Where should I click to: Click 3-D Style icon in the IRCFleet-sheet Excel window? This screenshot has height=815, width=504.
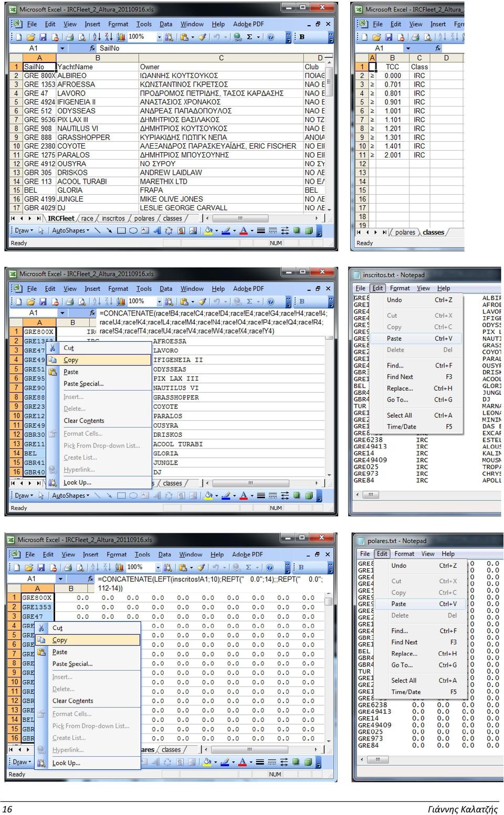point(309,231)
